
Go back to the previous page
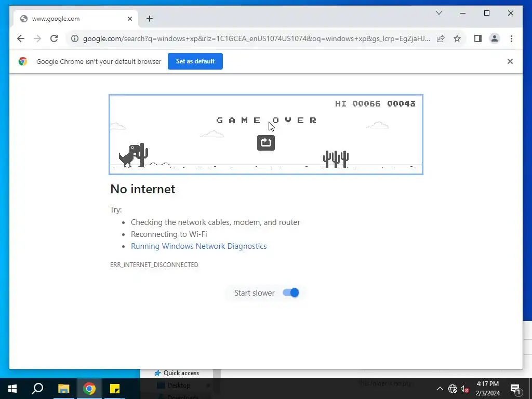click(x=21, y=38)
